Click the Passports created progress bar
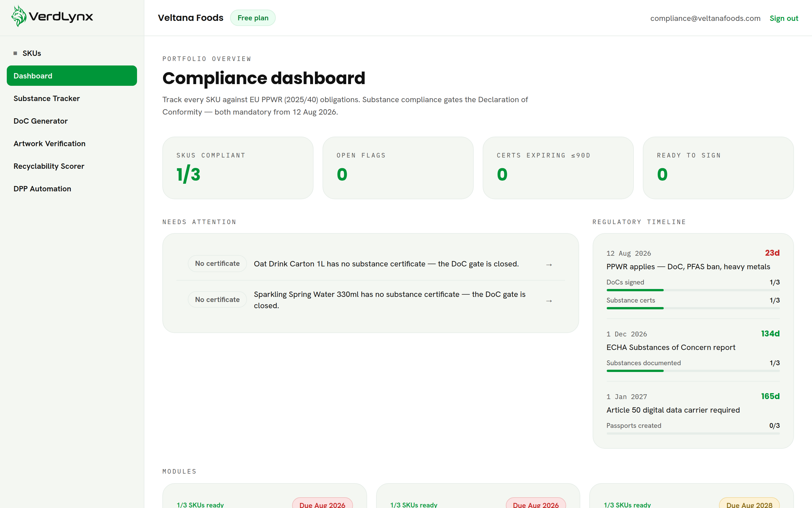The height and width of the screenshot is (508, 812). tap(693, 433)
